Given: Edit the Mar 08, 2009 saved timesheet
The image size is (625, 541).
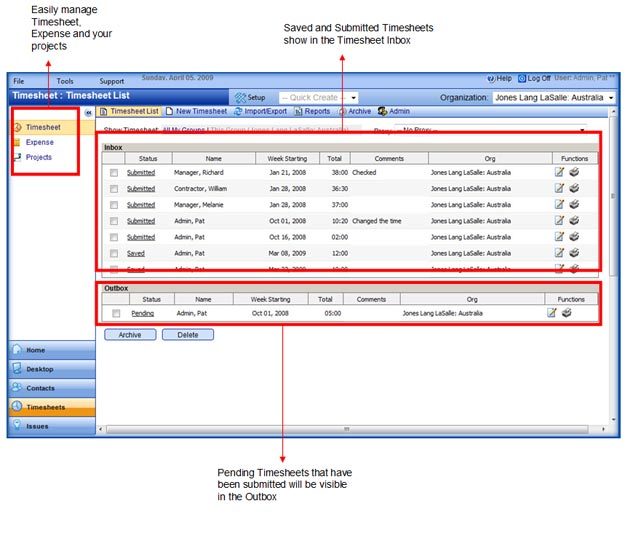Looking at the screenshot, I should (559, 252).
